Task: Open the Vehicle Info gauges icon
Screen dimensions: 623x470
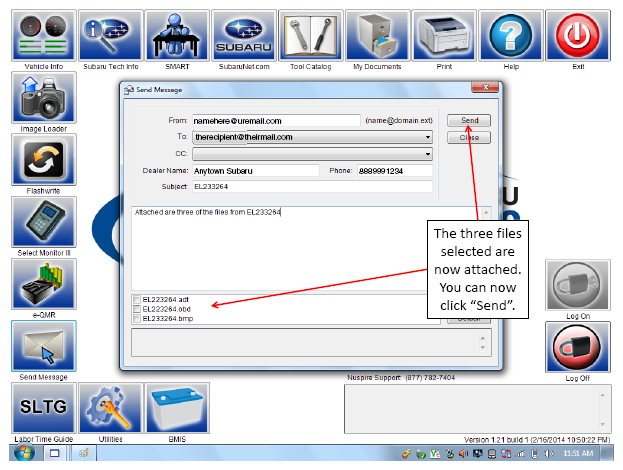Action: (x=44, y=36)
